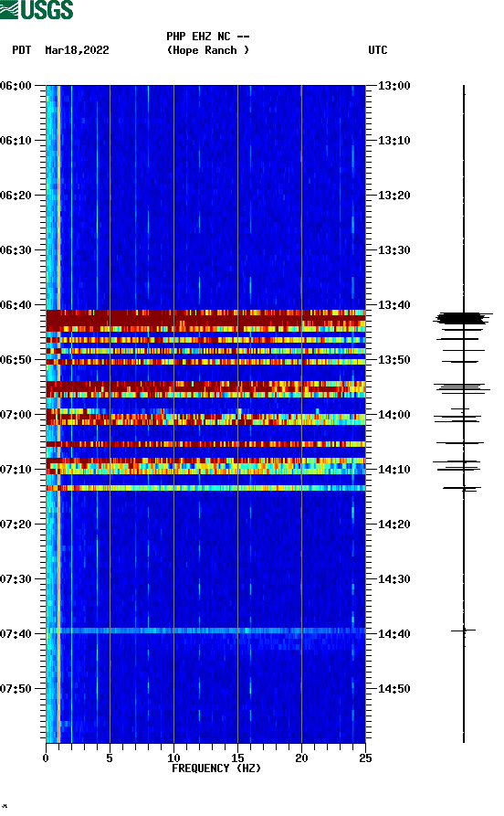The height and width of the screenshot is (816, 504).
Task: Click the '07:10' PDT time label
Action: [16, 470]
